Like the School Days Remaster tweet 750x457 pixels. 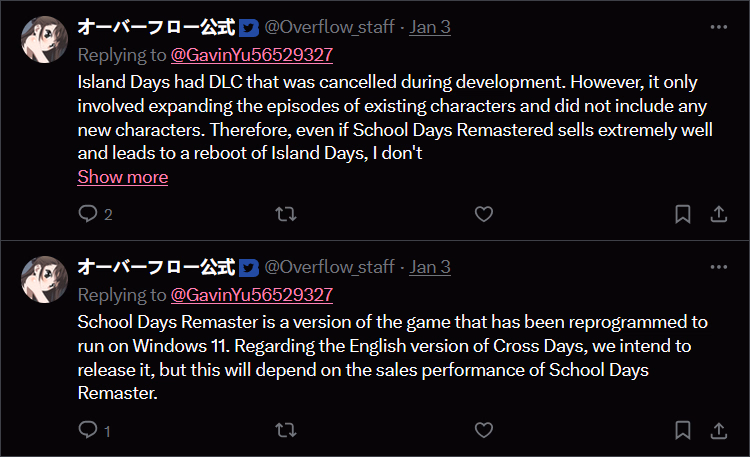point(484,431)
